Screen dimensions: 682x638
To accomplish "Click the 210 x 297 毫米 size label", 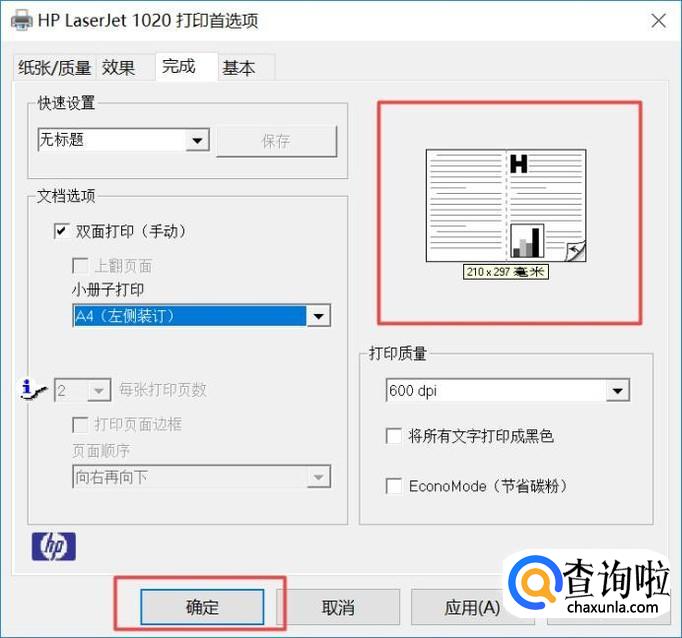I will tap(506, 271).
